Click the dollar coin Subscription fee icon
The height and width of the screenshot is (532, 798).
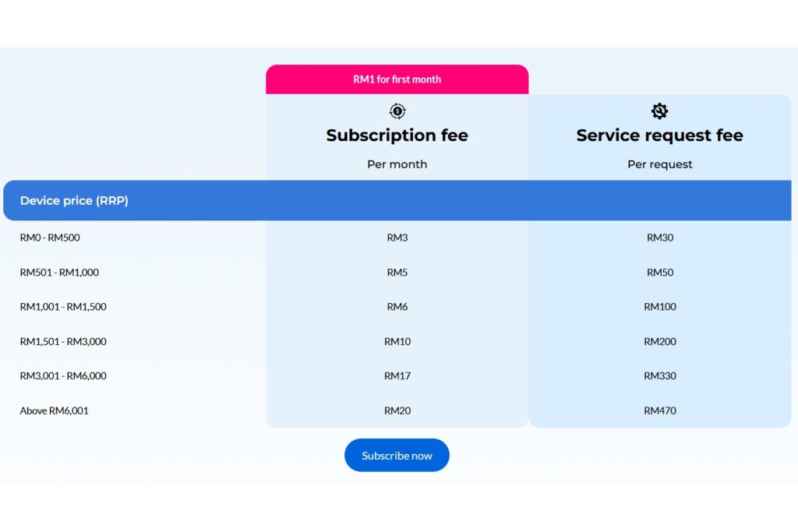397,110
